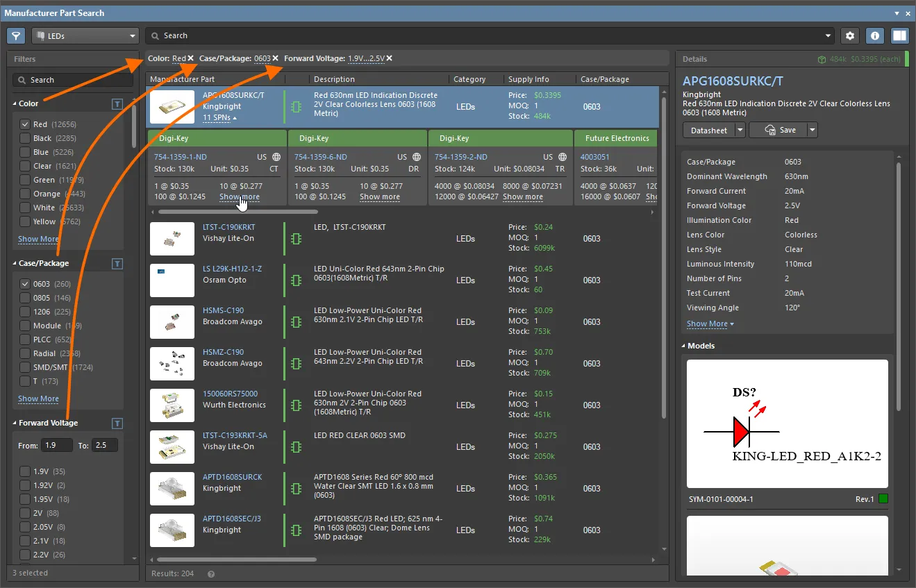This screenshot has height=588, width=916.
Task: Check the Green color filter
Action: pyautogui.click(x=25, y=180)
